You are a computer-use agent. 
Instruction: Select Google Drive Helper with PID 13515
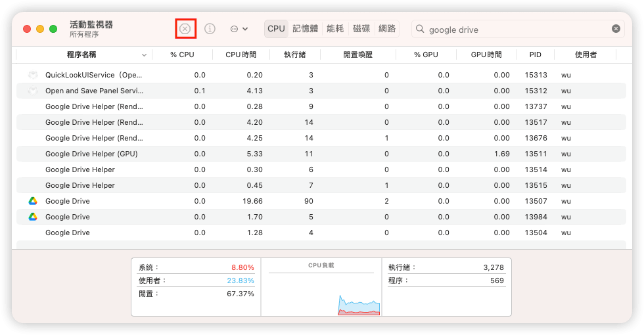point(321,185)
